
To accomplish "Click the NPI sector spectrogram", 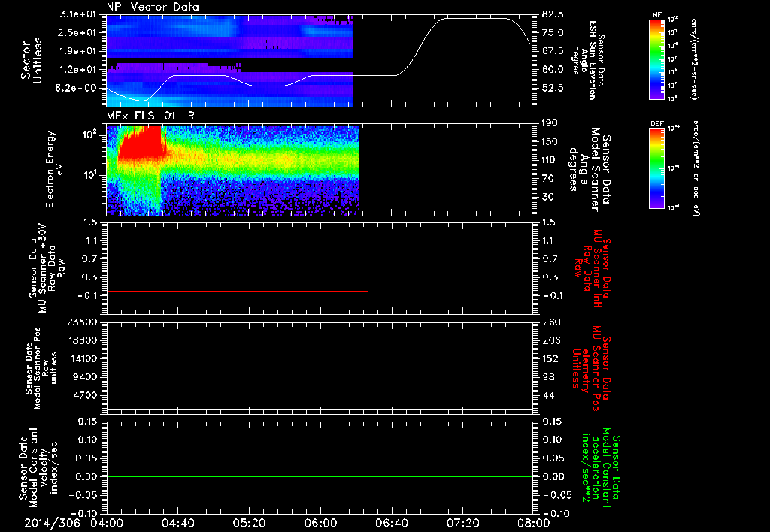I will [230, 61].
